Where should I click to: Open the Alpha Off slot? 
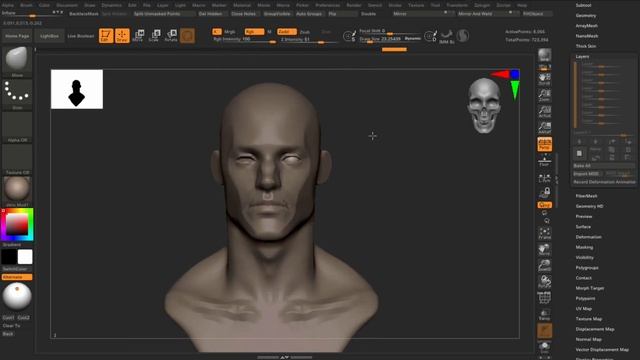(x=17, y=125)
